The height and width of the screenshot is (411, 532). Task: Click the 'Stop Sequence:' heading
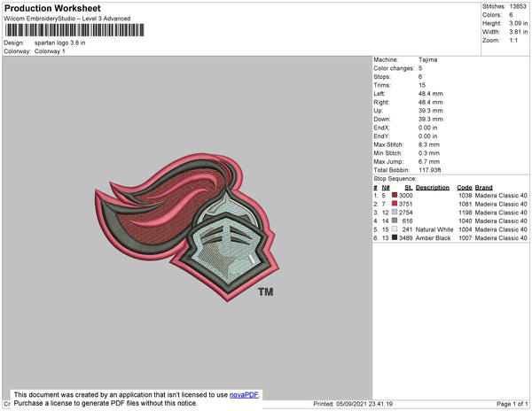395,179
